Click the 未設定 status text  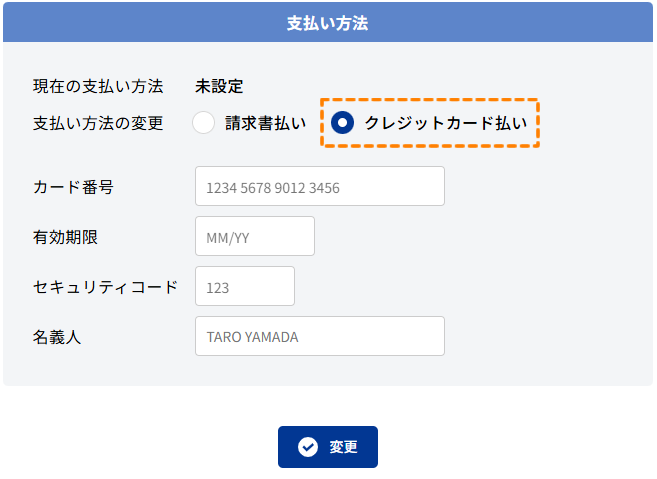(219, 87)
